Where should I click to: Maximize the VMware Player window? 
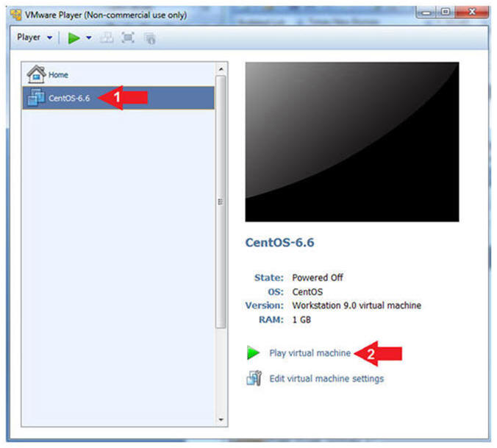click(x=446, y=12)
